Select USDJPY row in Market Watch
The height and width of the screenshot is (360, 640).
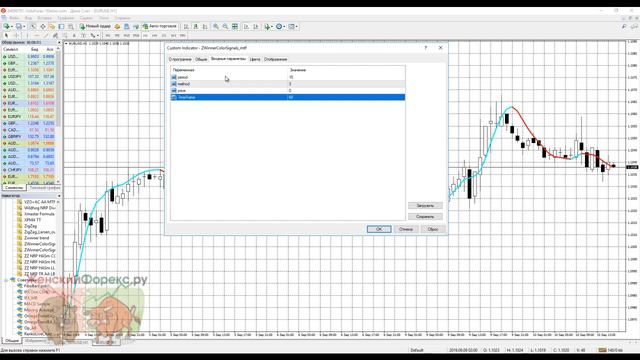click(x=29, y=76)
